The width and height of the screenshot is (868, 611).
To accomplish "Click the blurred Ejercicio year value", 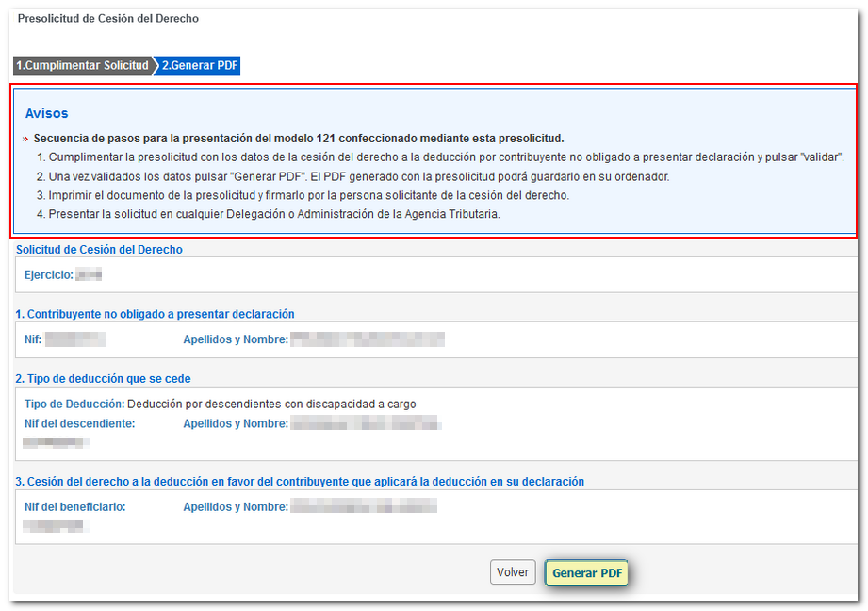I will pyautogui.click(x=89, y=275).
